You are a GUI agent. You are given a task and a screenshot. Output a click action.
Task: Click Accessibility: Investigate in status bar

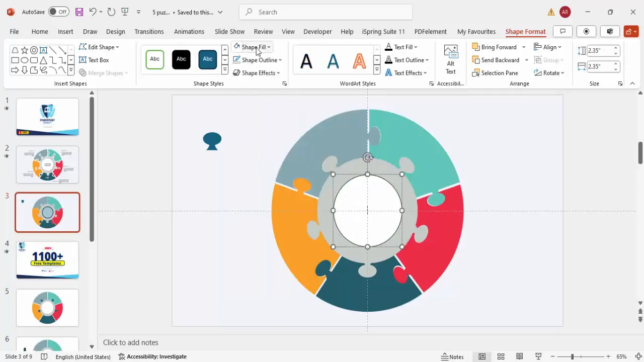152,356
